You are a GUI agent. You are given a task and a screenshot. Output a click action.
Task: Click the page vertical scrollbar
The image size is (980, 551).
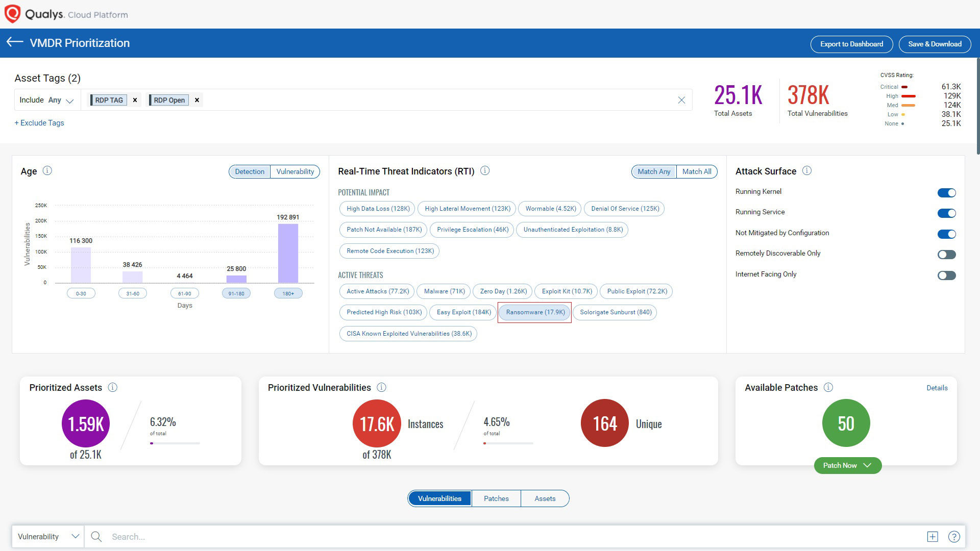coord(977,107)
